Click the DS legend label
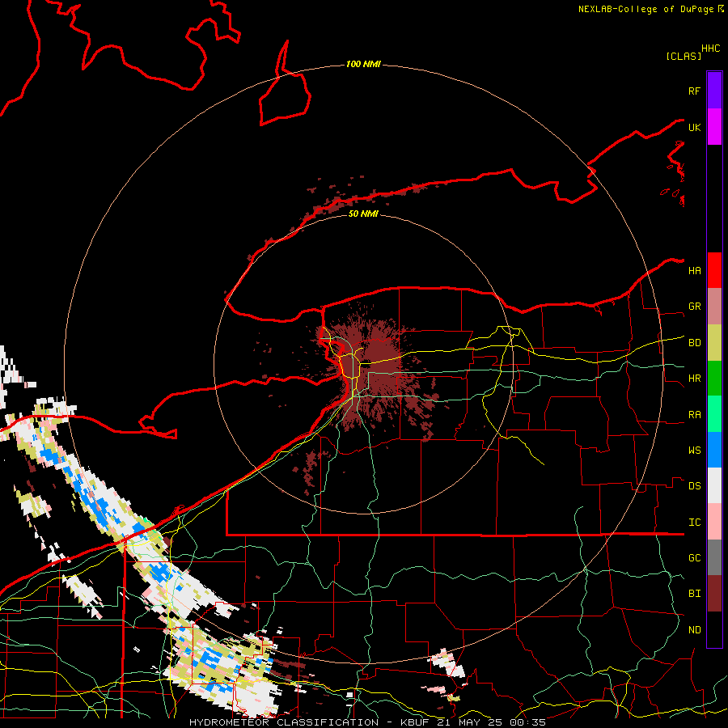This screenshot has width=728, height=728. pyautogui.click(x=694, y=486)
